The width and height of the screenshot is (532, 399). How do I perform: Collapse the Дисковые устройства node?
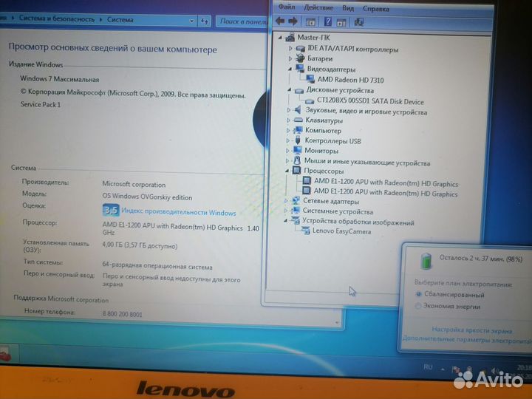click(289, 90)
